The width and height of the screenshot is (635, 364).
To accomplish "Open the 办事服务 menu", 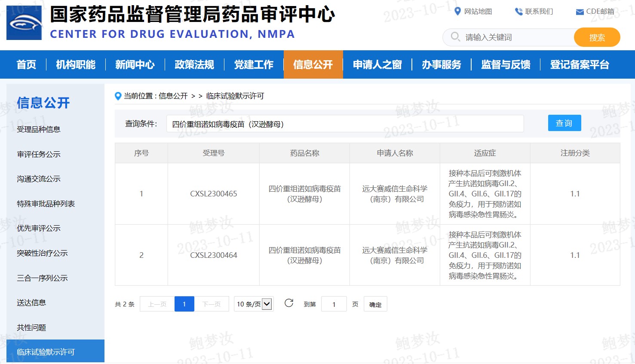I will click(442, 64).
